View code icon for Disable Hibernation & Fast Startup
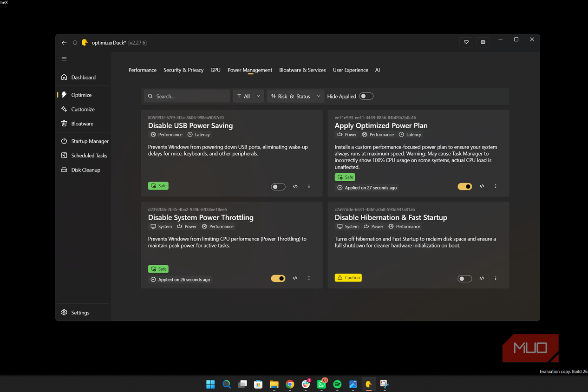Screen dimensions: 588x392 tap(482, 278)
